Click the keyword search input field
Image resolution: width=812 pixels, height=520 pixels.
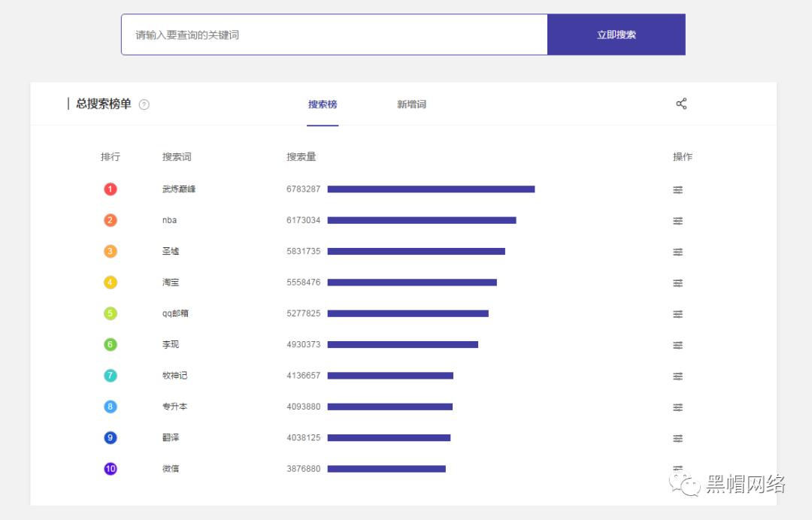[x=334, y=34]
